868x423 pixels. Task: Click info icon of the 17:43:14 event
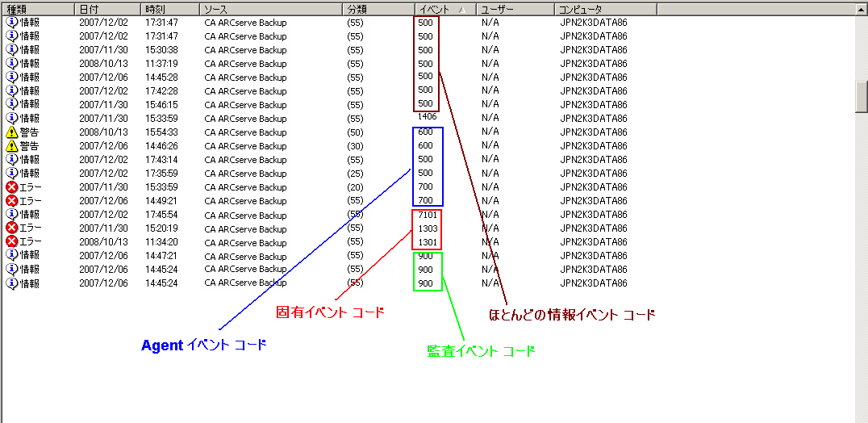(12, 160)
